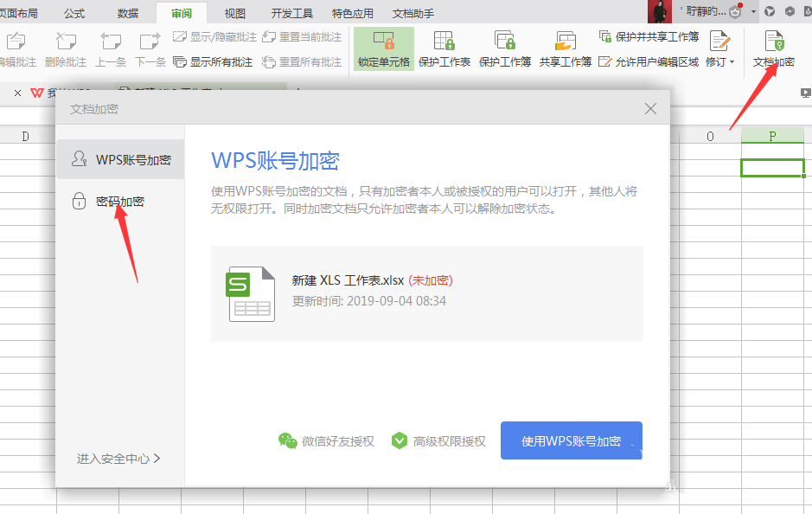Select column header D

pos(25,136)
